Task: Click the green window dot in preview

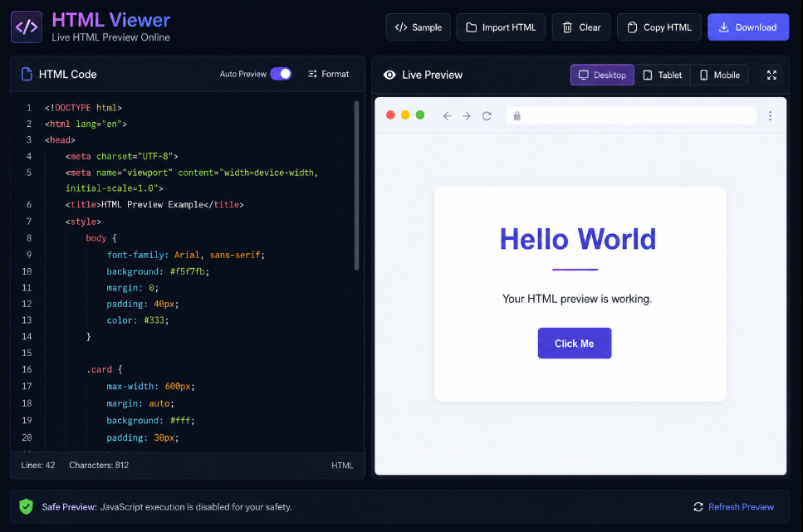Action: [420, 115]
